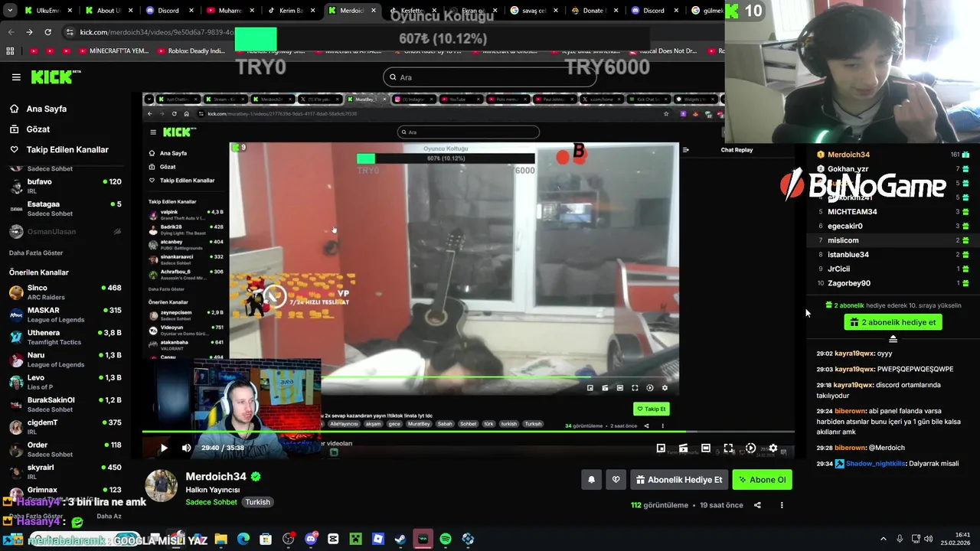Click Abonelik Hediye Et button
The height and width of the screenshot is (551, 980).
[679, 480]
